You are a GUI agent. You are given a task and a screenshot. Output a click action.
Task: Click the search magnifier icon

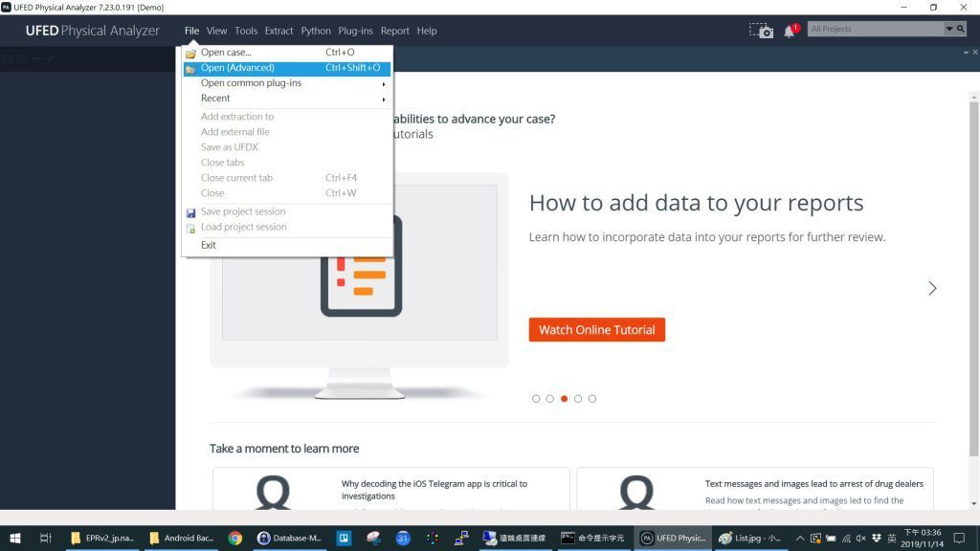pyautogui.click(x=961, y=29)
